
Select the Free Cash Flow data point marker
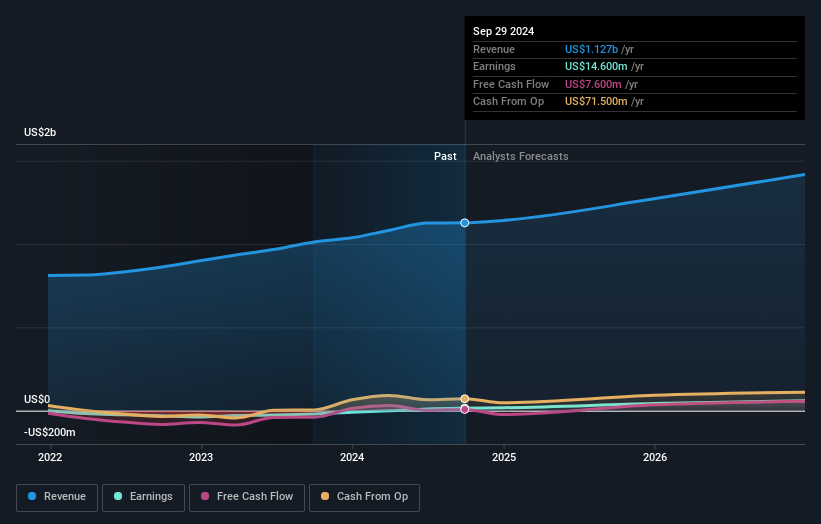coord(464,409)
